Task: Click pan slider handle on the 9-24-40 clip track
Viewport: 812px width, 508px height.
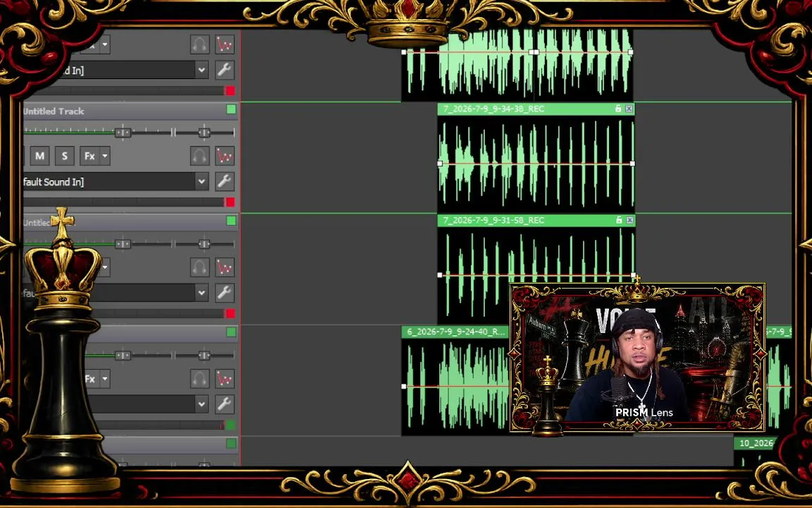Action: click(x=204, y=356)
